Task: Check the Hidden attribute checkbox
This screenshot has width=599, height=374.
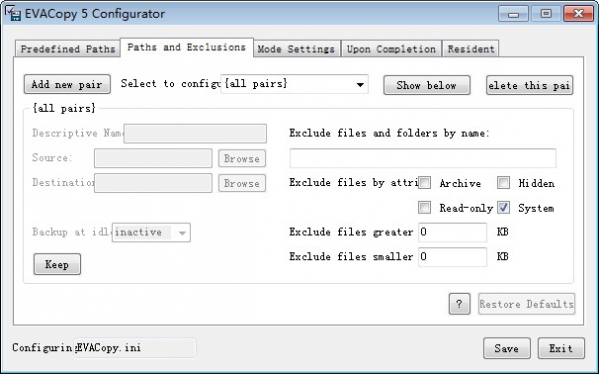Action: 503,183
